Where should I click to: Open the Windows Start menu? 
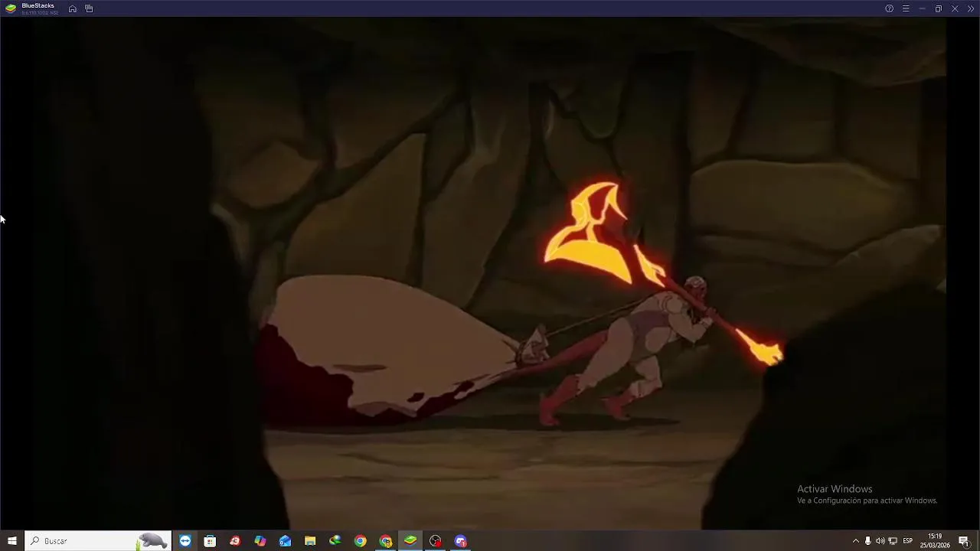click(x=12, y=541)
